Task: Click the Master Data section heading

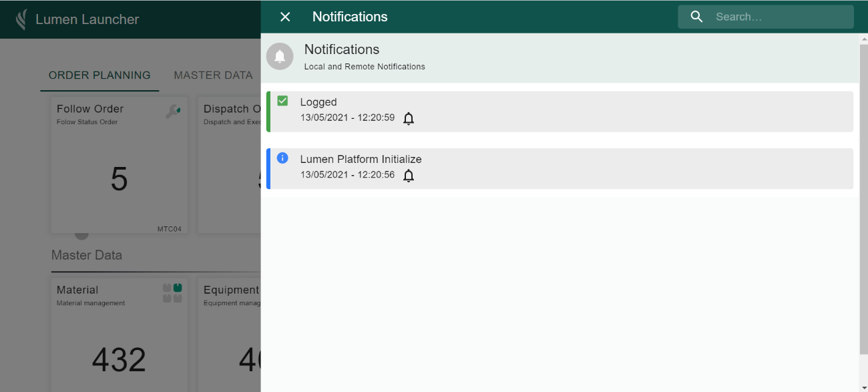Action: point(87,255)
